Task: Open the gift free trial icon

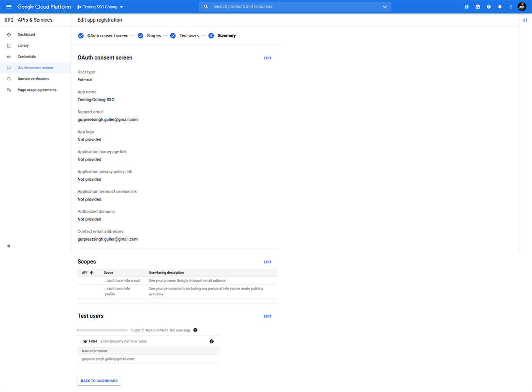Action: pos(467,7)
